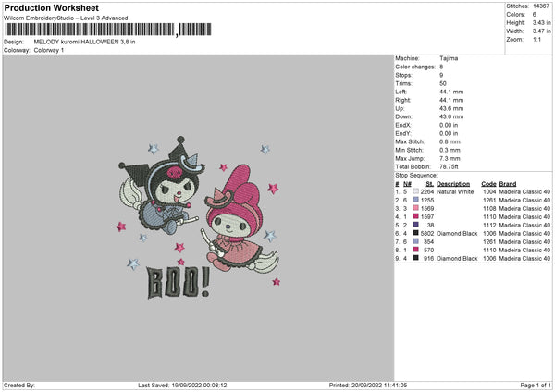The image size is (555, 392).
Task: Click thread code 1004
Action: [489, 191]
